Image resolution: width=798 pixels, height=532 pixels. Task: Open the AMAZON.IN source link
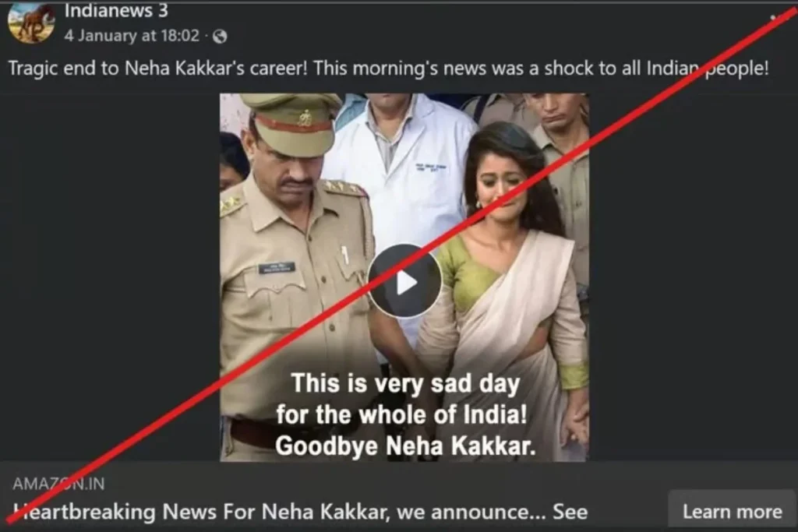[58, 484]
